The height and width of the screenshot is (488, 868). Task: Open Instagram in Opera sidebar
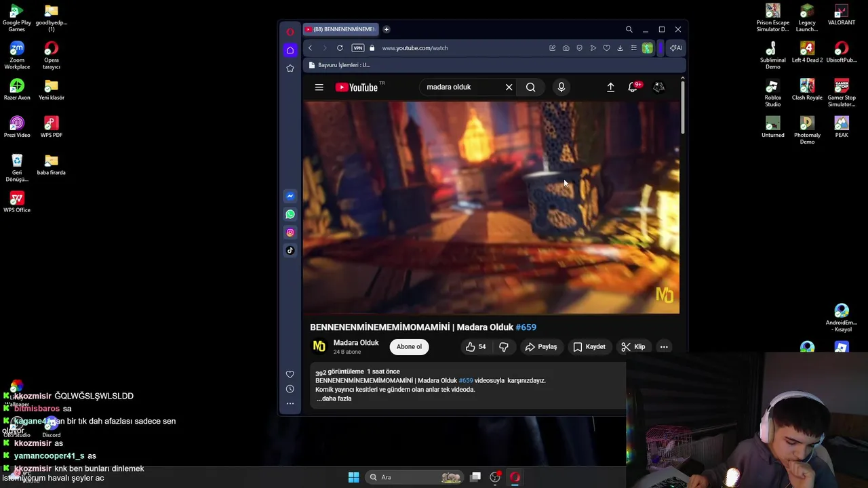pos(290,232)
